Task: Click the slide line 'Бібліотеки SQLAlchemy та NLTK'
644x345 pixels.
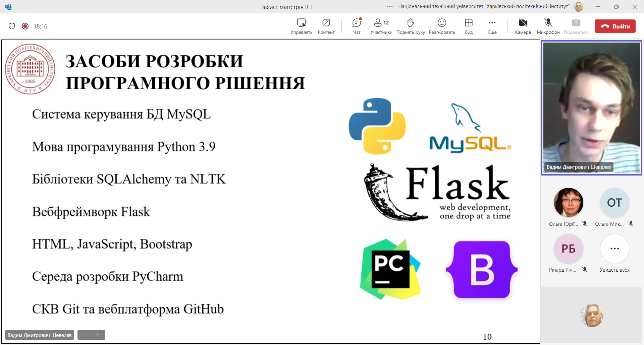Action: click(129, 179)
